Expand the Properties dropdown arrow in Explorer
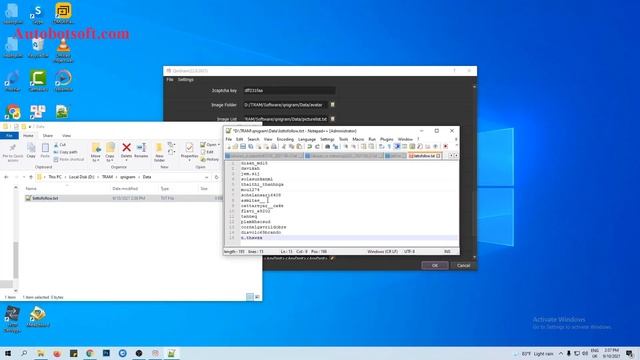640x360 pixels. coord(189,160)
